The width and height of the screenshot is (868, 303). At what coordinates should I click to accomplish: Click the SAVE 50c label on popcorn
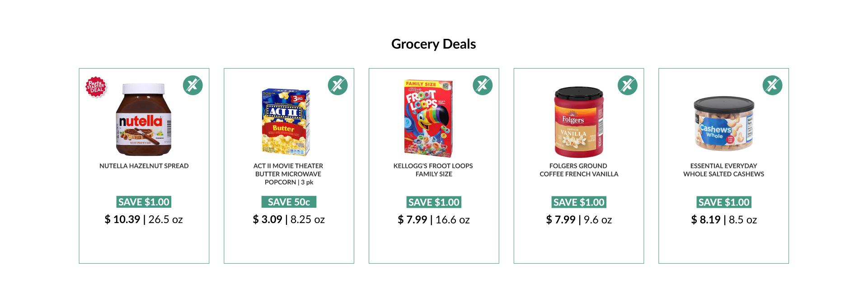(289, 202)
